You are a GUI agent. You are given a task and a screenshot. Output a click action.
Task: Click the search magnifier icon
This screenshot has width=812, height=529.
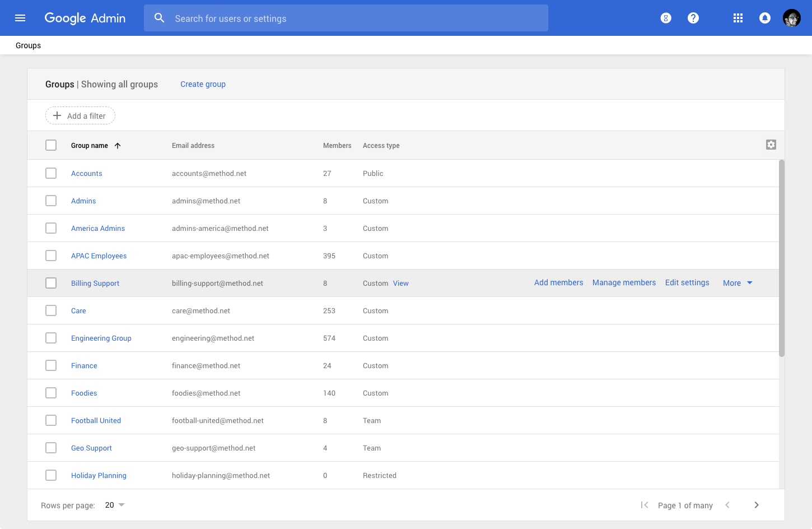click(x=160, y=18)
